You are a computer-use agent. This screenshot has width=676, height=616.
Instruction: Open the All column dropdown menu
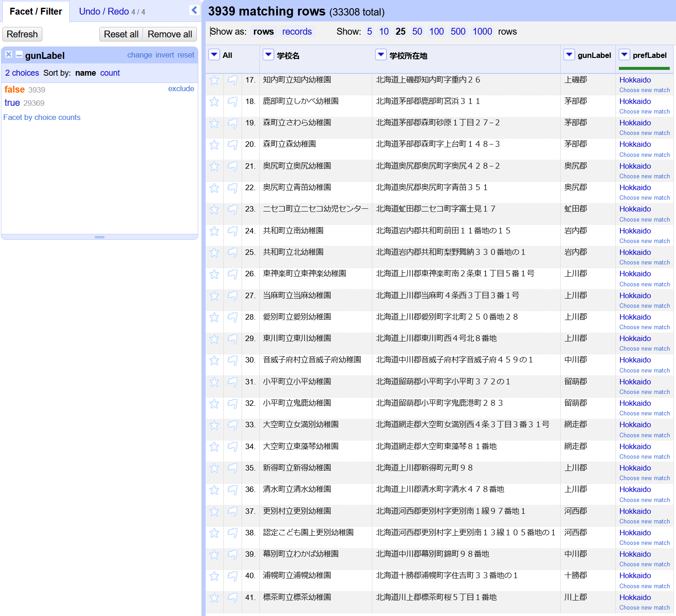pyautogui.click(x=214, y=55)
